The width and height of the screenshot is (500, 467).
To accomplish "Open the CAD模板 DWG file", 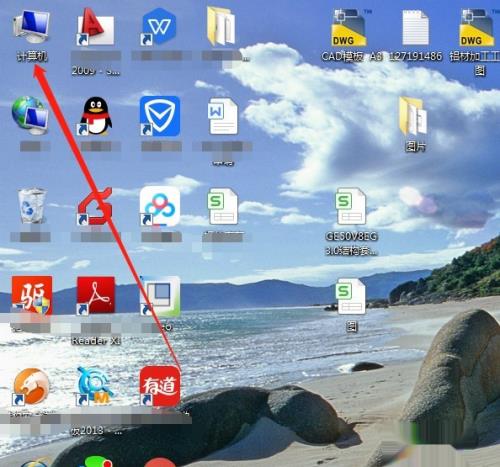I will (348, 27).
